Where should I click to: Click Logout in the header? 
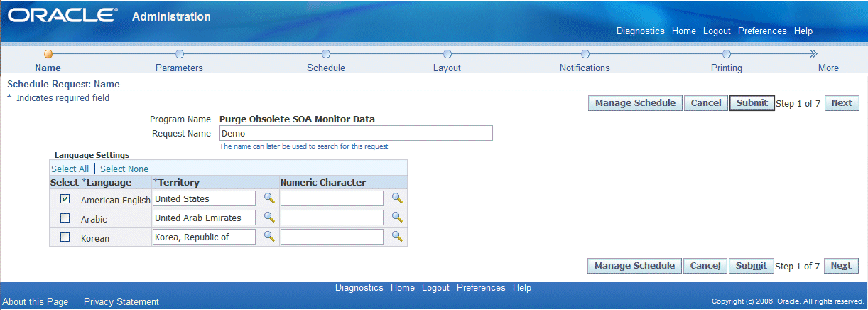click(717, 31)
